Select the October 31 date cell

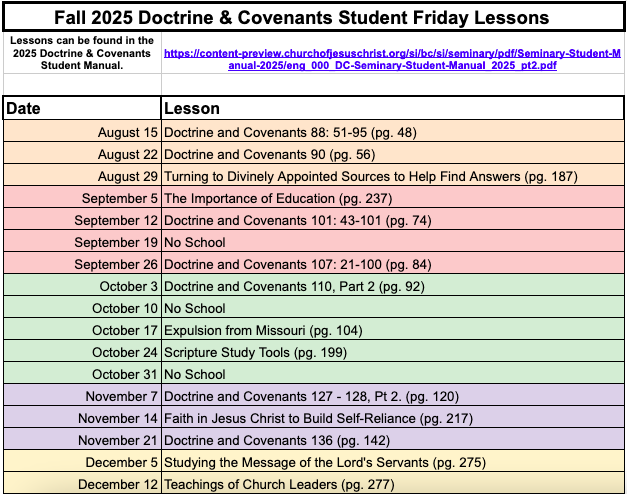click(82, 374)
